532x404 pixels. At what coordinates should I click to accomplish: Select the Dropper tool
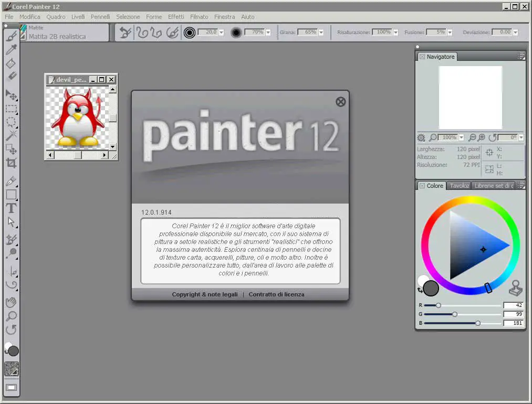tap(11, 49)
